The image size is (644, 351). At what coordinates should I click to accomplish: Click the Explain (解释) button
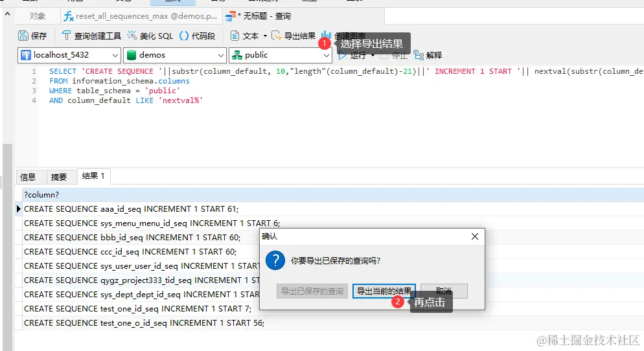(x=428, y=55)
